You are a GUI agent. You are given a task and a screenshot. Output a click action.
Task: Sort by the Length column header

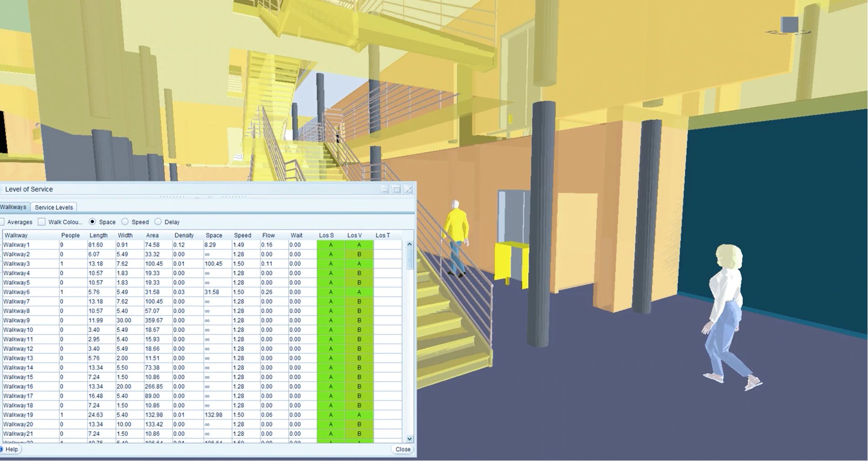(101, 235)
